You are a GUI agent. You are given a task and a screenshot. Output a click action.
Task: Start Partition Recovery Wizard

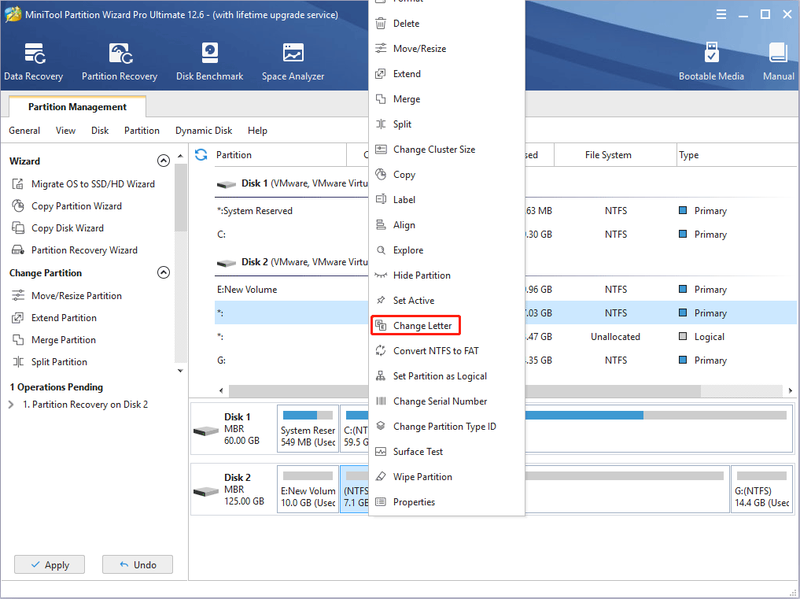click(74, 250)
